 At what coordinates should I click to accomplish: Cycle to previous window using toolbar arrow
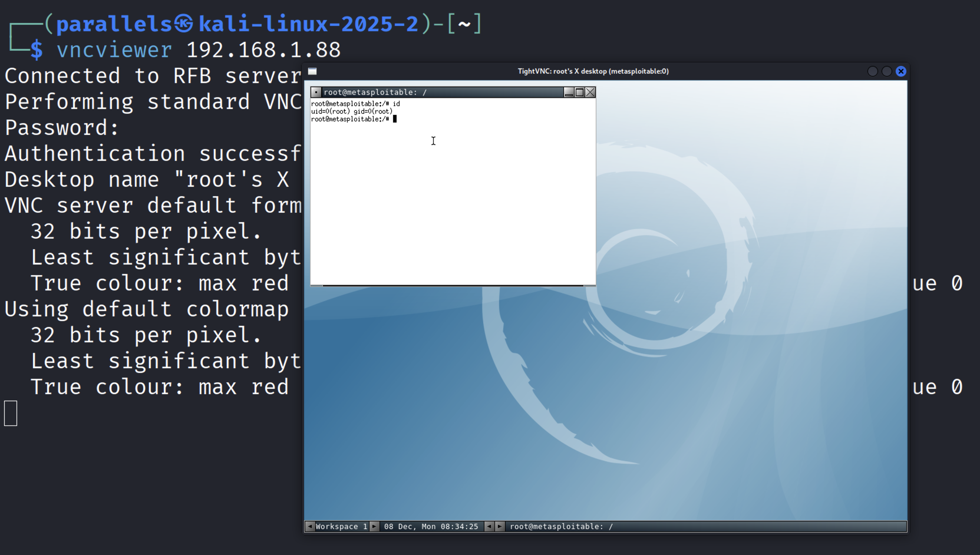tap(489, 526)
